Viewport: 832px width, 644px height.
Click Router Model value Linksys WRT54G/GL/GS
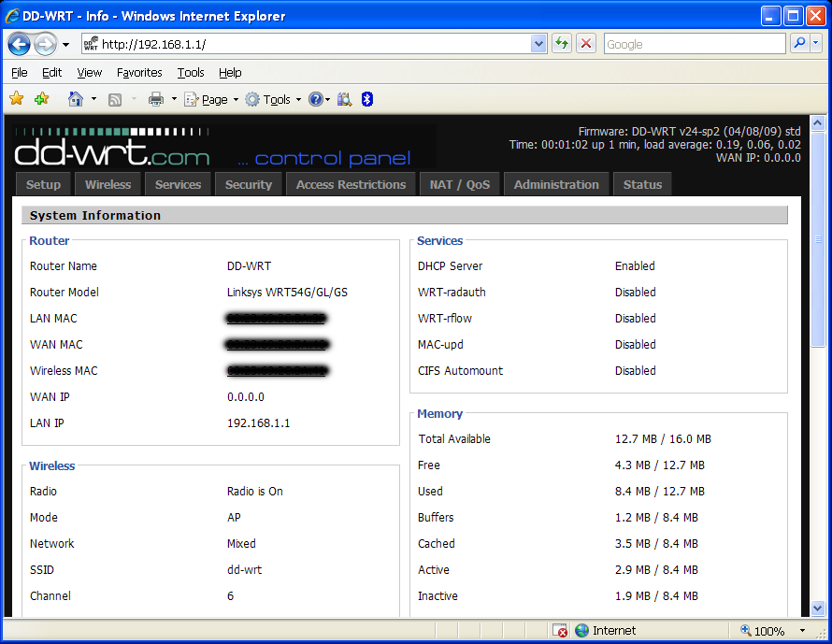[287, 293]
